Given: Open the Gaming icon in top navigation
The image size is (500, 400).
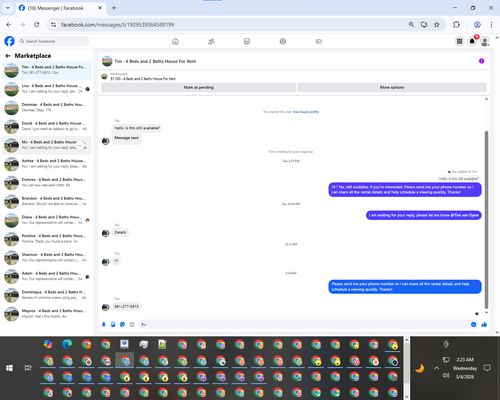Looking at the screenshot, I should click(x=318, y=41).
